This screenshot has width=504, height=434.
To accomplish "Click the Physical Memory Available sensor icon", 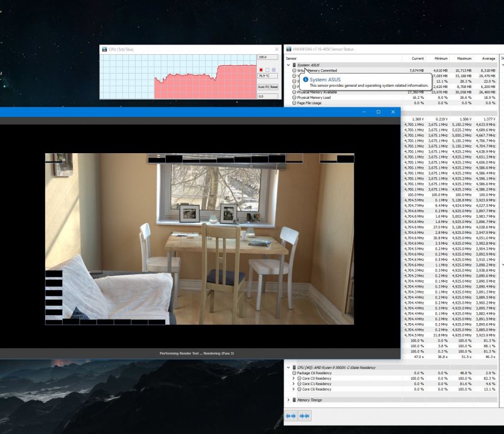I will (x=294, y=92).
